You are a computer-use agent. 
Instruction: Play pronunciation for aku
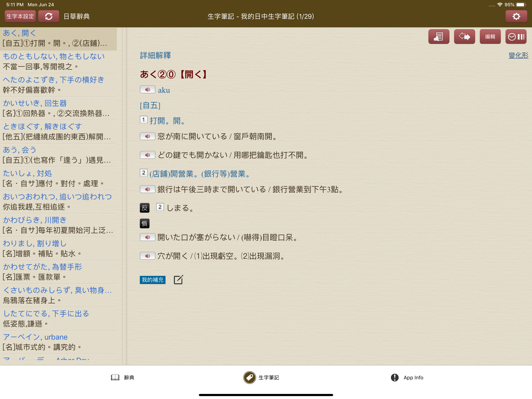coord(147,90)
